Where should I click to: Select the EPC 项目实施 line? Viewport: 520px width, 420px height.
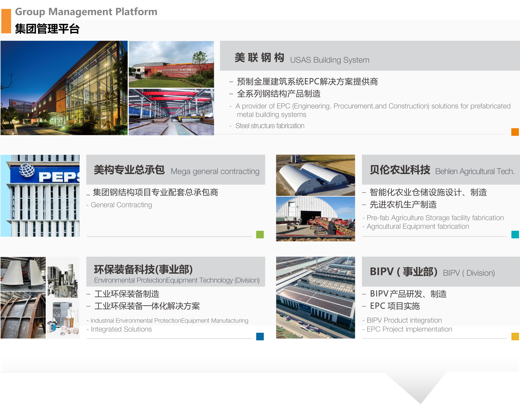click(x=395, y=306)
